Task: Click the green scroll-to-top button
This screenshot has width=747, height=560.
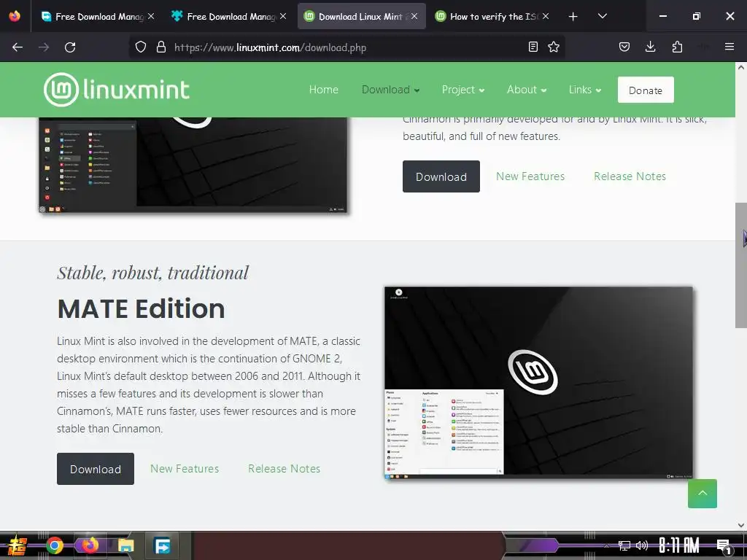Action: tap(703, 494)
